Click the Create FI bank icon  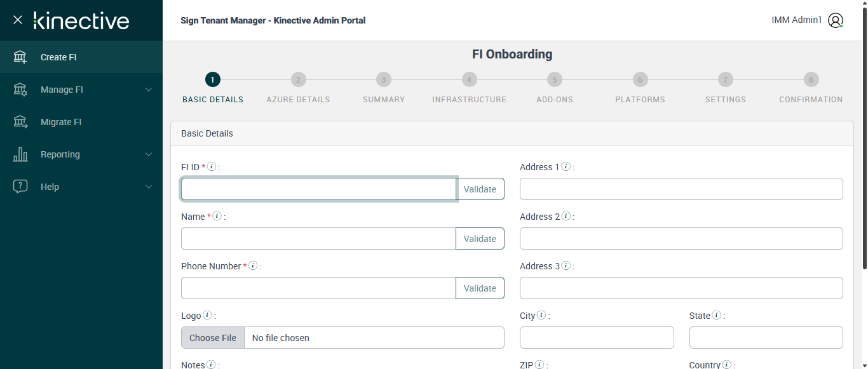pos(20,57)
